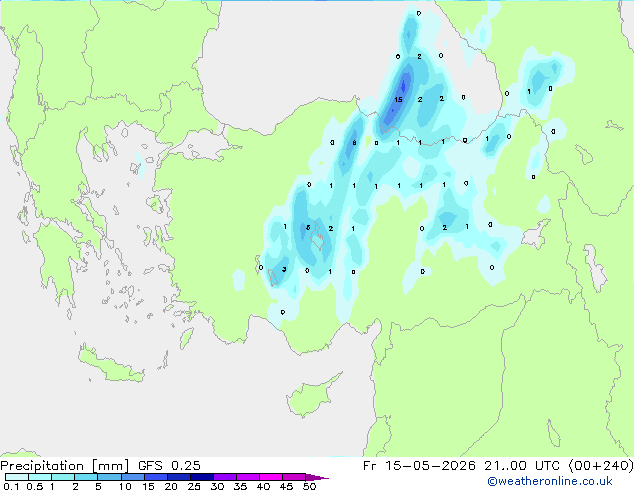Click the '8' precipitation value on map
This screenshot has width=634, height=490.
point(354,142)
